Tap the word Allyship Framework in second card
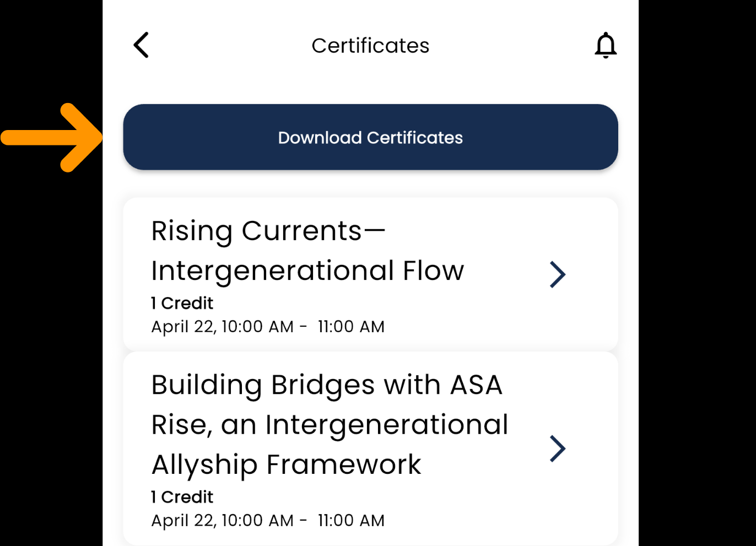Image resolution: width=756 pixels, height=546 pixels. point(286,464)
